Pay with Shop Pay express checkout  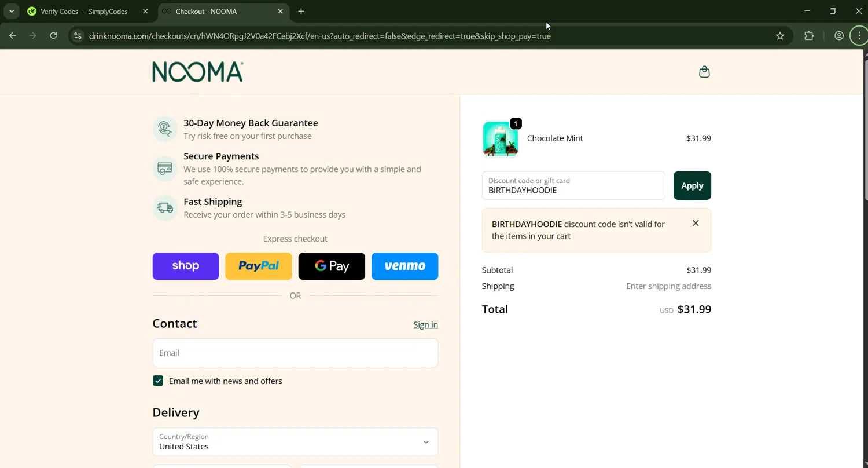pyautogui.click(x=186, y=266)
